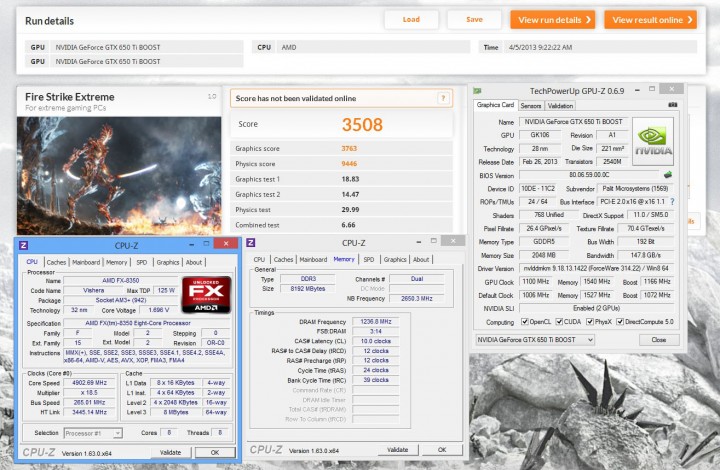This screenshot has width=720, height=470.
Task: Close the left CPU-Z window
Action: pyautogui.click(x=226, y=244)
